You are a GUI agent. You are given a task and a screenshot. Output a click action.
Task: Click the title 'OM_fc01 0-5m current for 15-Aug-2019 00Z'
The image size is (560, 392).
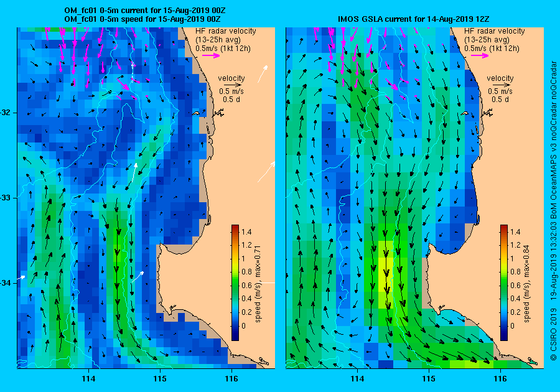point(144,11)
